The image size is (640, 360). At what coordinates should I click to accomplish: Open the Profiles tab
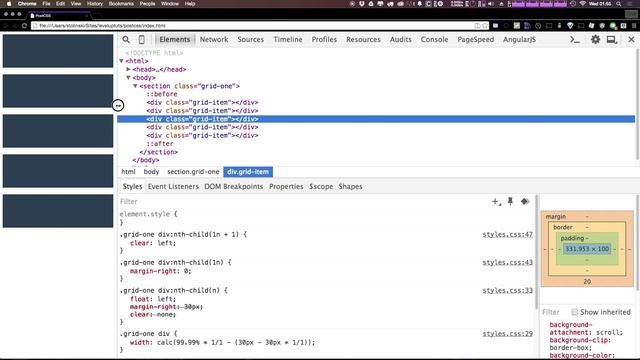coord(324,40)
